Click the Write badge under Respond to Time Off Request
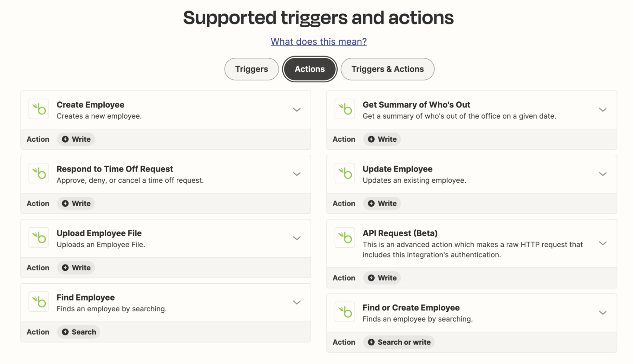The width and height of the screenshot is (634, 364). [76, 204]
